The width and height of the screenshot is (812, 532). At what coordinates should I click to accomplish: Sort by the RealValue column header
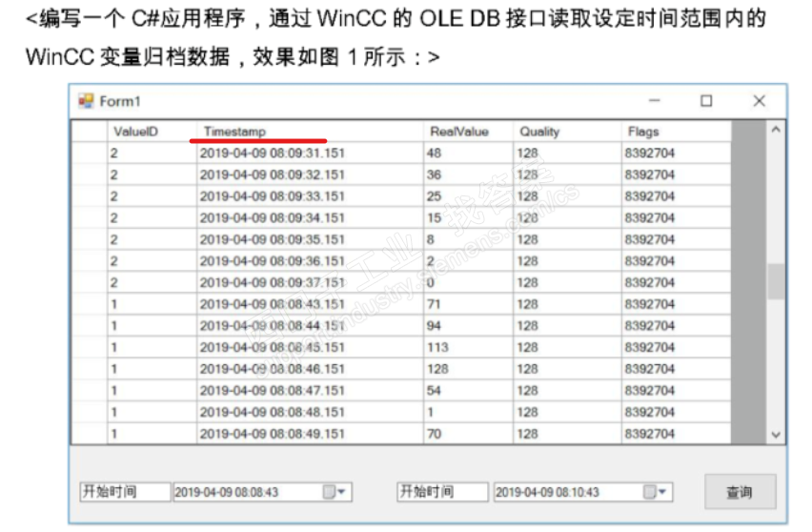(x=468, y=132)
